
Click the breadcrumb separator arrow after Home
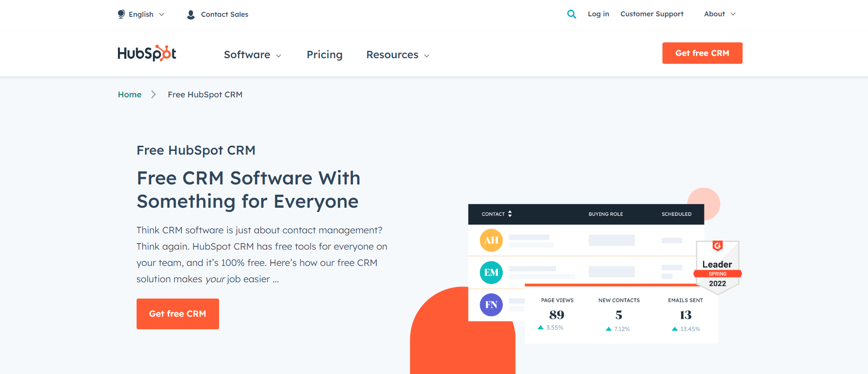(x=153, y=95)
